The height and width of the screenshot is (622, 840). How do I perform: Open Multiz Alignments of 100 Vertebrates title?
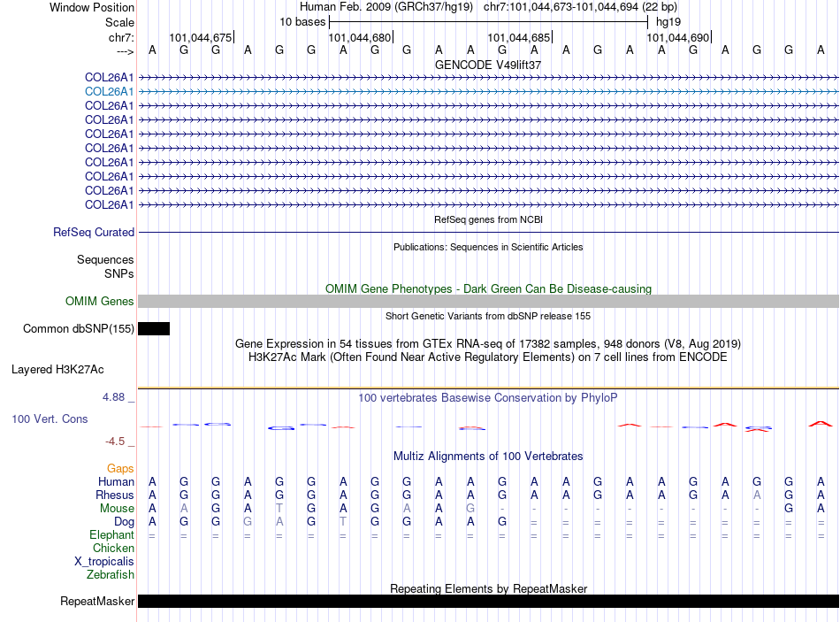(488, 457)
